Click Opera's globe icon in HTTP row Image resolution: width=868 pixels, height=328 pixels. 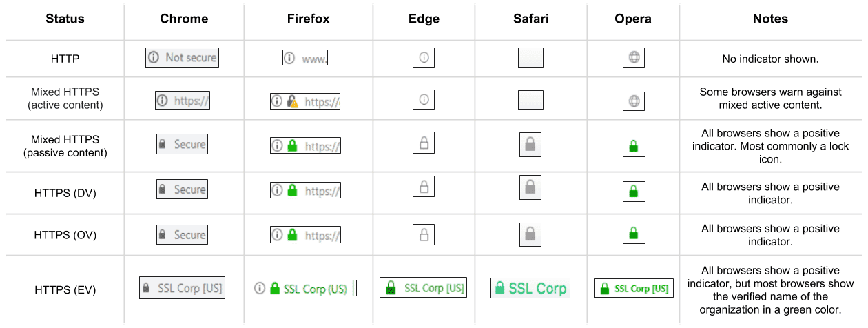[634, 58]
